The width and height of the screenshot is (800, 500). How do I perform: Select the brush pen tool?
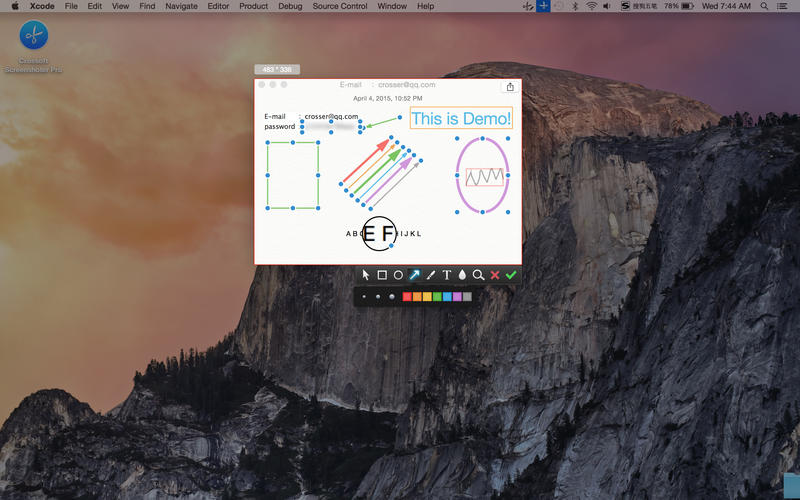(x=430, y=275)
